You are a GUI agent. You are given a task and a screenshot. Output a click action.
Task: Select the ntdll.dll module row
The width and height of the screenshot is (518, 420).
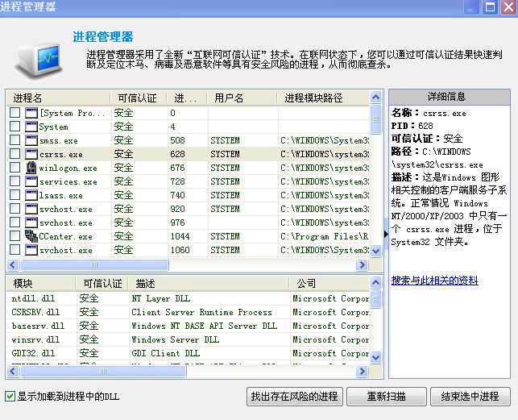pyautogui.click(x=188, y=298)
